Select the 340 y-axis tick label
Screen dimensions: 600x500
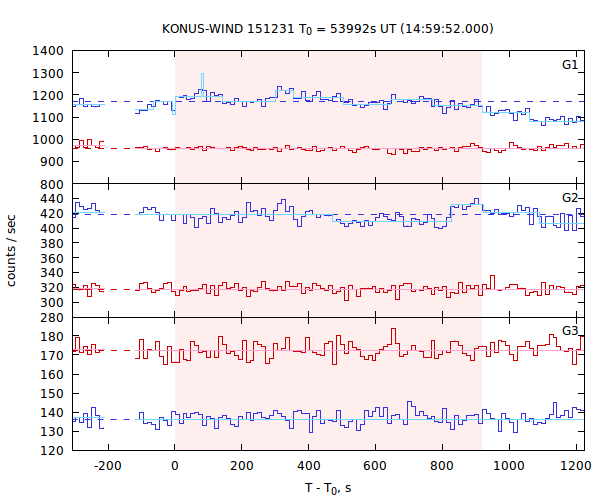pos(52,273)
